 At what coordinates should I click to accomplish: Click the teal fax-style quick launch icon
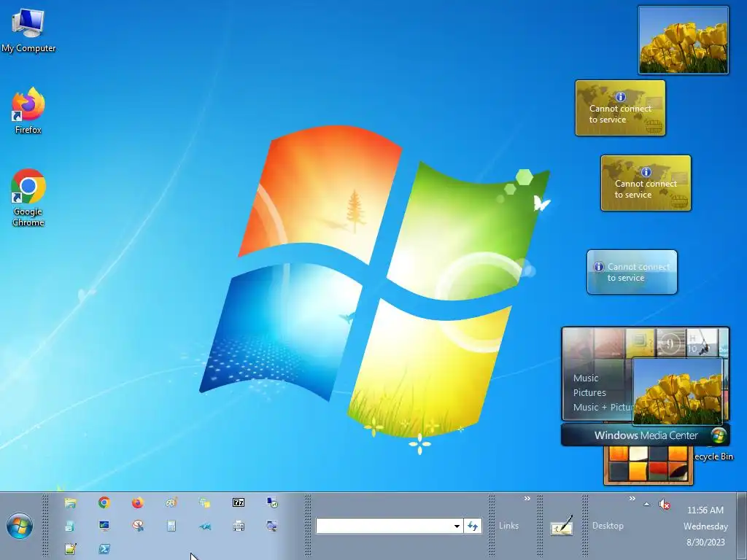coord(69,526)
